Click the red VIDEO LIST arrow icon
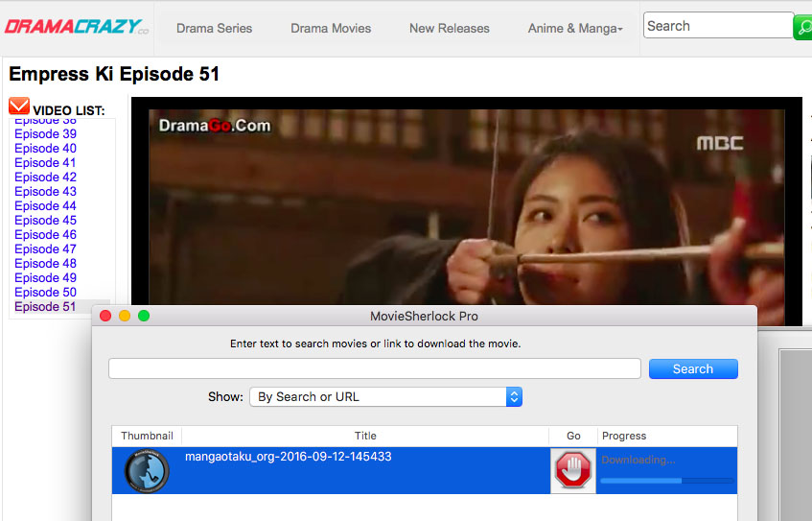The width and height of the screenshot is (812, 521). [19, 106]
